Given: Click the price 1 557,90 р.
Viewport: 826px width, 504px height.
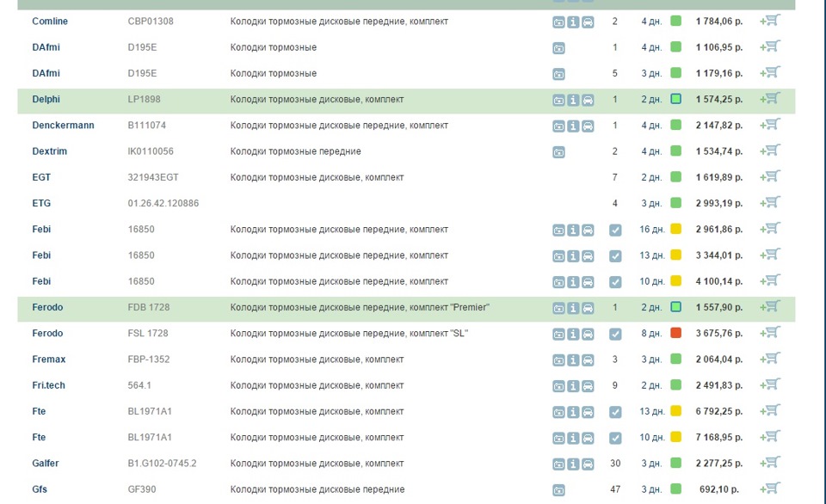Looking at the screenshot, I should pos(719,307).
